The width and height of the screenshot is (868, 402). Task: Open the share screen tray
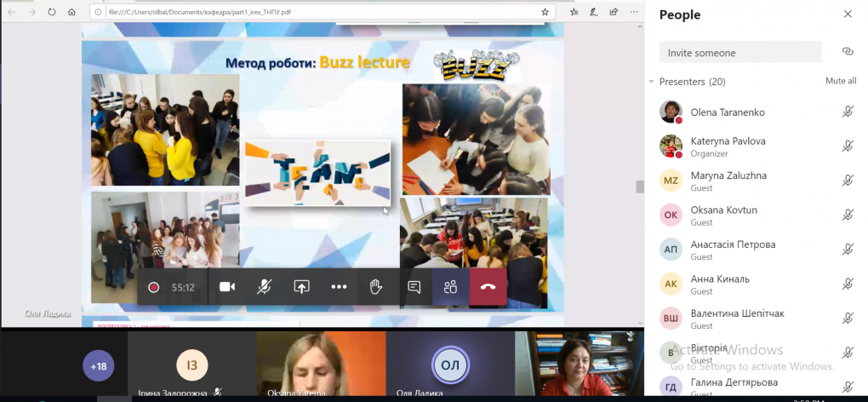tap(301, 287)
